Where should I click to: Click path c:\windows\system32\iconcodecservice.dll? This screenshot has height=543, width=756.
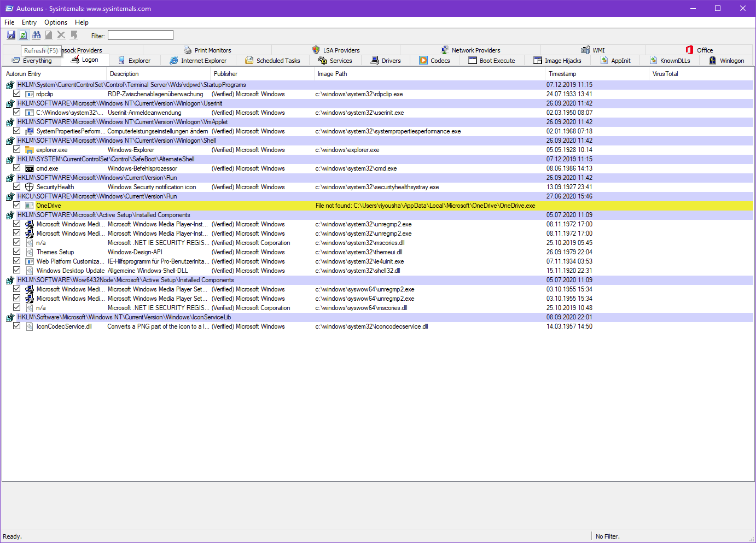pyautogui.click(x=371, y=326)
